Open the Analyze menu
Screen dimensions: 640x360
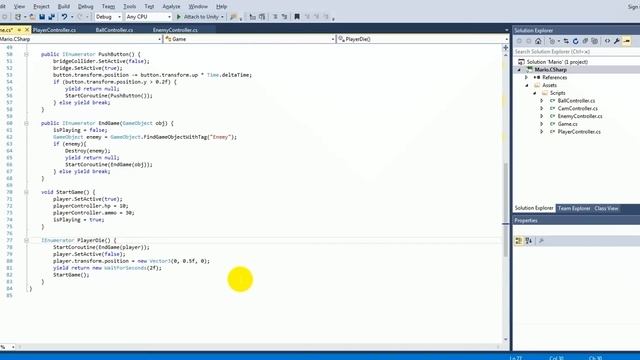pos(171,7)
